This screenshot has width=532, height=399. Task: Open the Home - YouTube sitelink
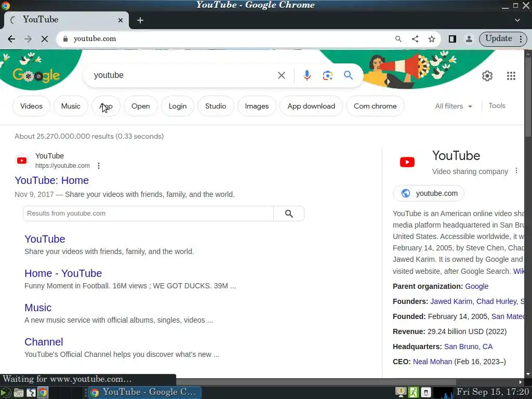click(63, 273)
